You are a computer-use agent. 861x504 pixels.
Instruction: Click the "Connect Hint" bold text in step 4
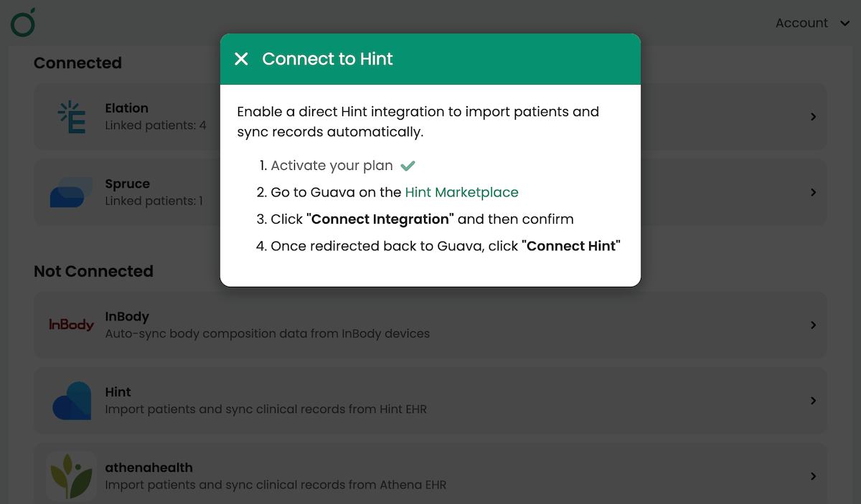click(x=571, y=246)
